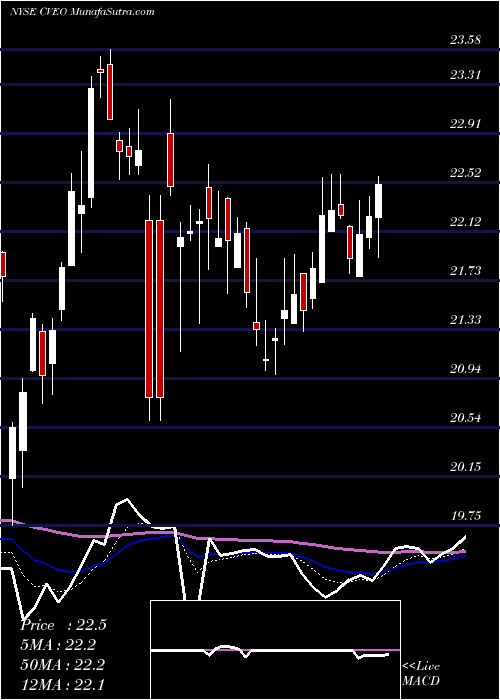
Task: Click the 20.15 price axis label
Action: click(465, 467)
